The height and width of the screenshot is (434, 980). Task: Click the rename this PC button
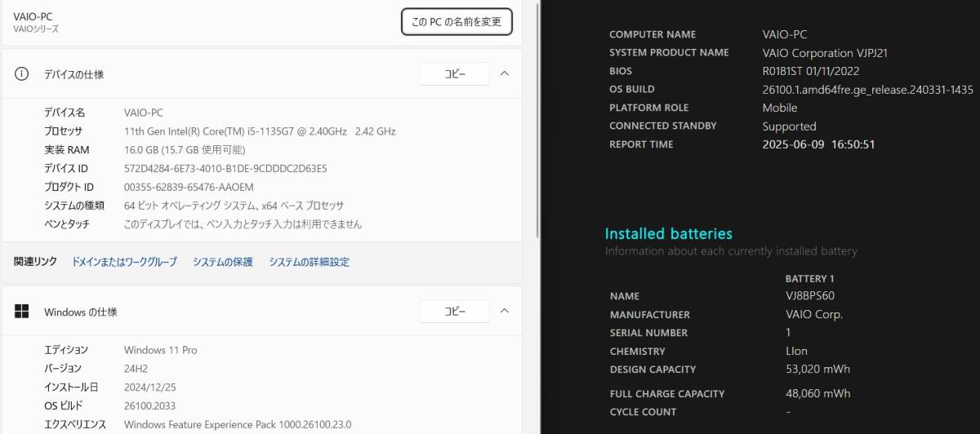click(x=457, y=22)
